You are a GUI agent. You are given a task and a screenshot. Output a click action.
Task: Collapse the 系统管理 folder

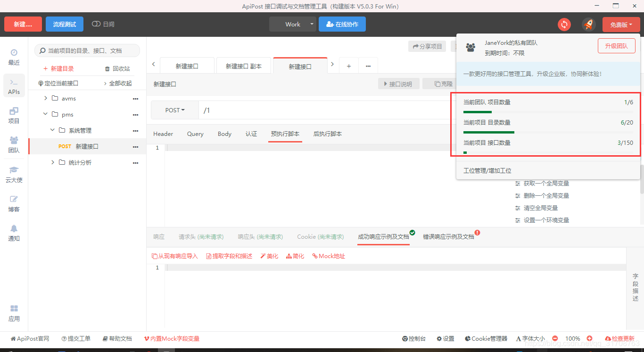53,131
